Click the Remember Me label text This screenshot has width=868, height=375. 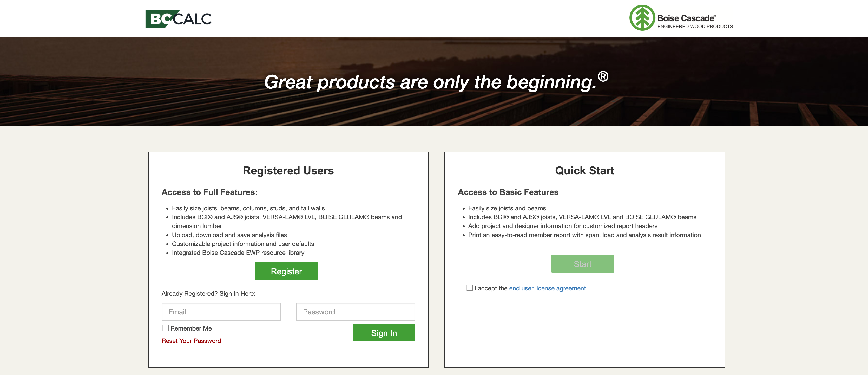pos(191,328)
